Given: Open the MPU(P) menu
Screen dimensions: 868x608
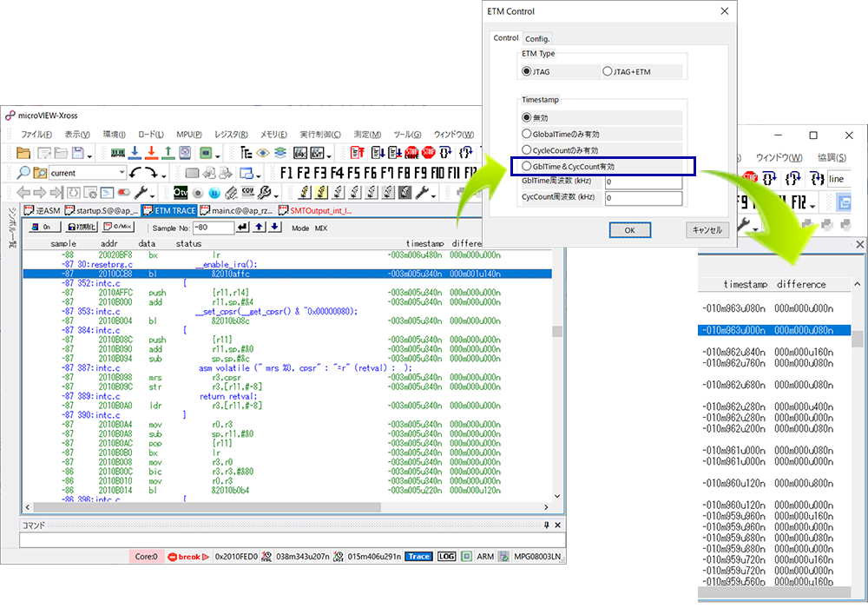Looking at the screenshot, I should point(188,134).
